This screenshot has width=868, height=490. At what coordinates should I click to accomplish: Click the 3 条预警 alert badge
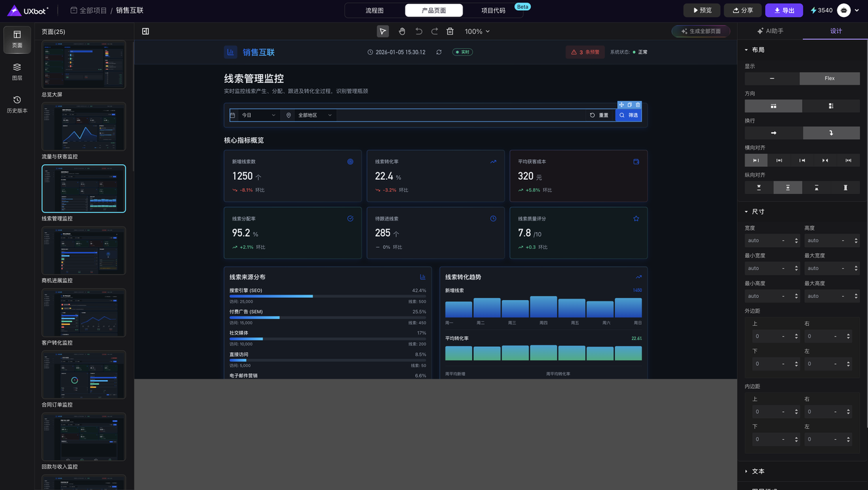[585, 52]
